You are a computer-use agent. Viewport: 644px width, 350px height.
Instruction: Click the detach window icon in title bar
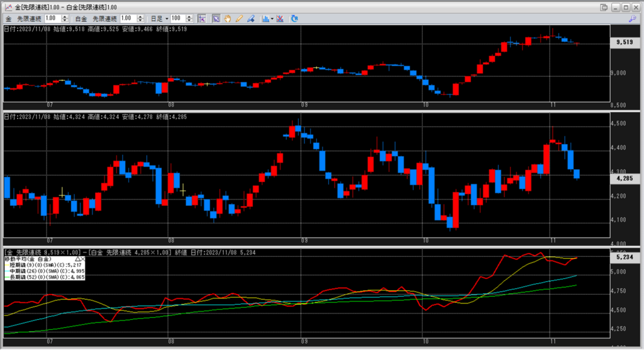(x=604, y=6)
